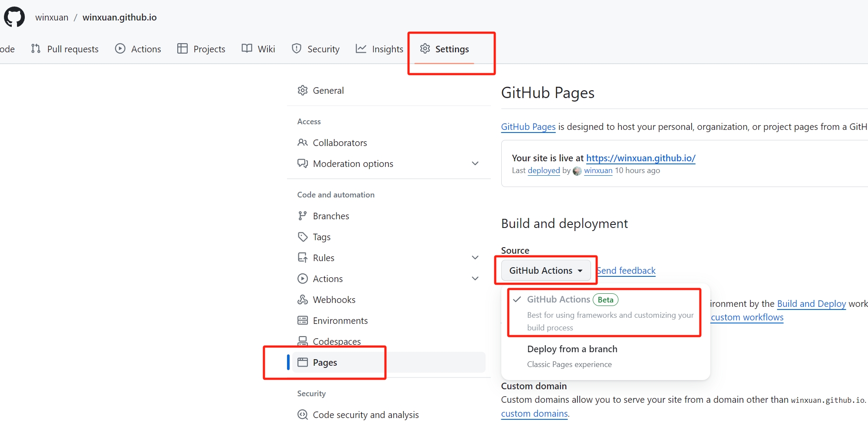This screenshot has width=868, height=425.
Task: Open the live site link winxuan.github.io
Action: pyautogui.click(x=641, y=158)
